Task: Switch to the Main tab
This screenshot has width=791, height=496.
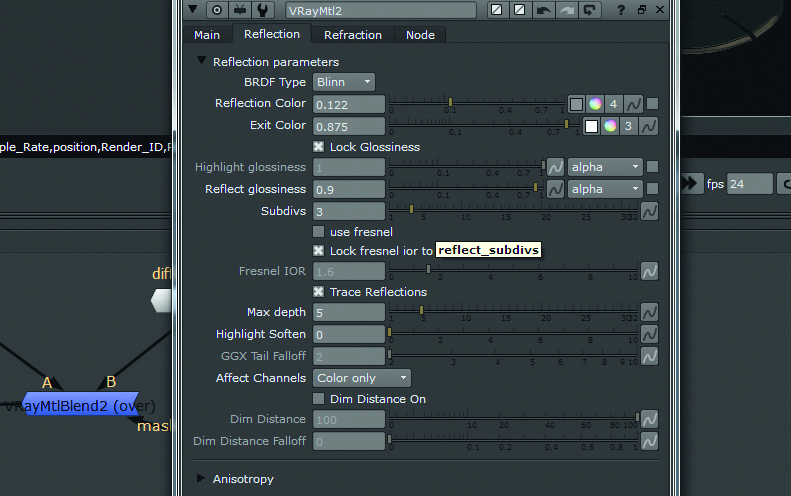Action: pyautogui.click(x=207, y=35)
